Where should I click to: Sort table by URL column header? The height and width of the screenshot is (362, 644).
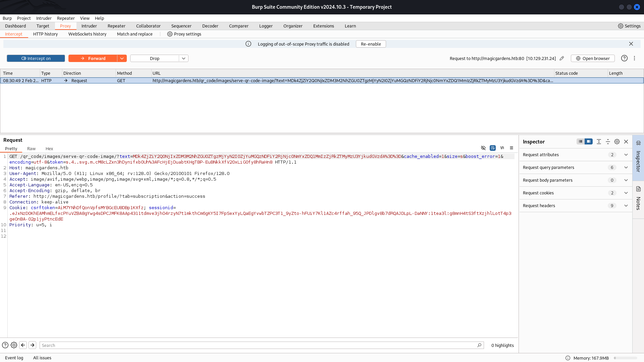(353, 73)
